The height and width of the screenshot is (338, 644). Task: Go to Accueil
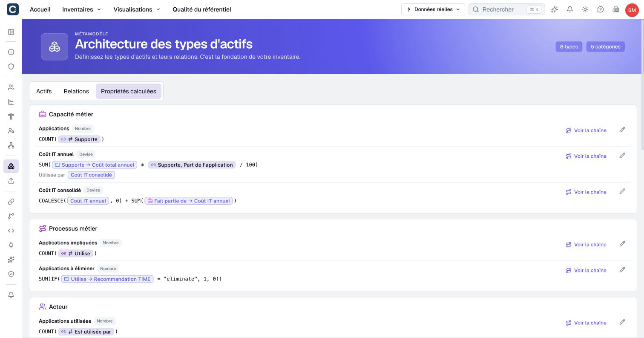point(40,9)
